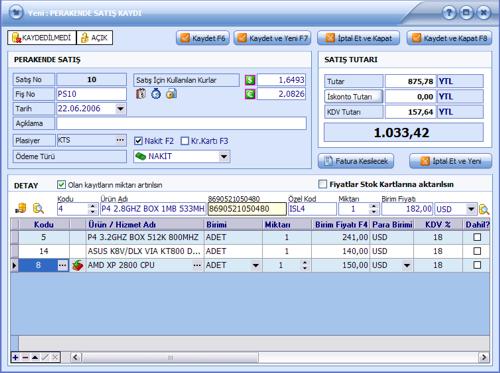This screenshot has height=373, width=500.
Task: Click the Miktarı entry field spinner
Action: click(374, 209)
